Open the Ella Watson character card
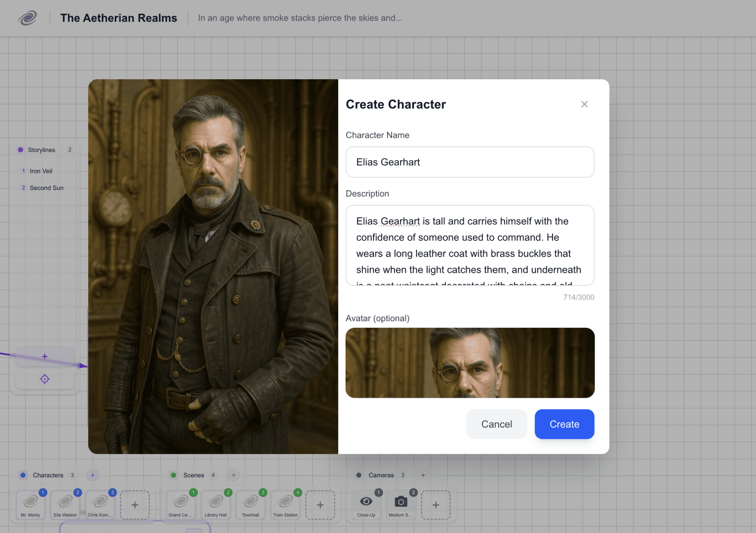The height and width of the screenshot is (533, 756). 65,505
